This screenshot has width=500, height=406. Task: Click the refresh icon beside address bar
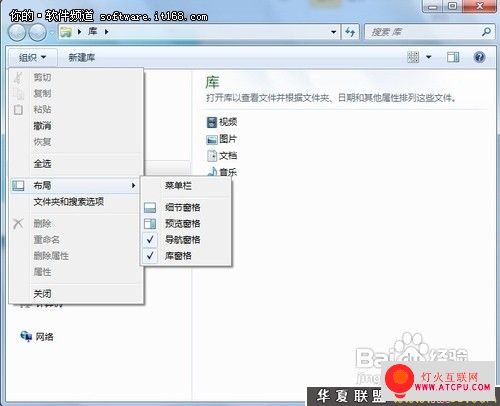click(x=350, y=32)
